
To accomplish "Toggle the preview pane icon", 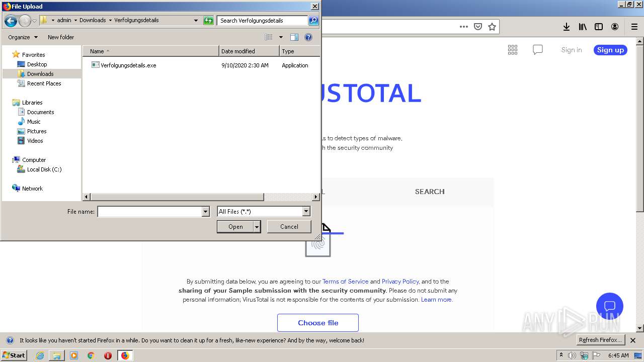I will (294, 37).
